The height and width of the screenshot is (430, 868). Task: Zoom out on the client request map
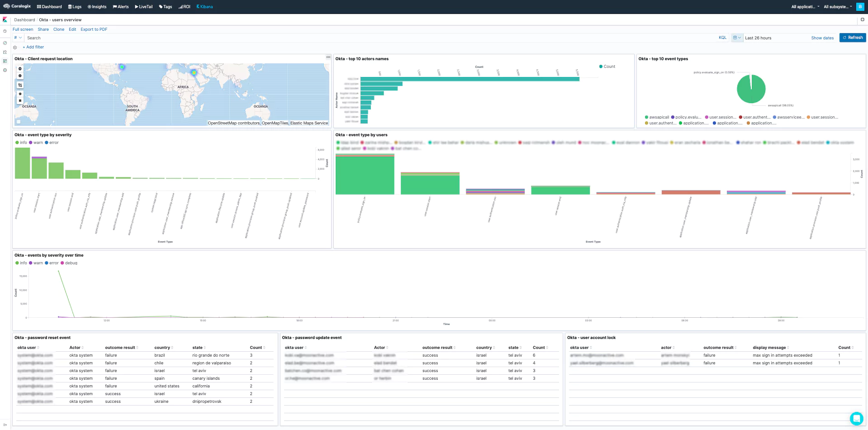(x=20, y=76)
